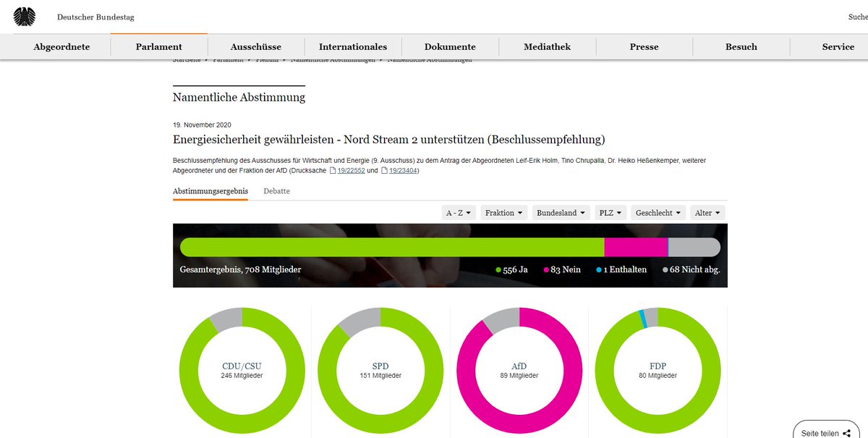
Task: Select the AfD donut chart
Action: (x=519, y=370)
